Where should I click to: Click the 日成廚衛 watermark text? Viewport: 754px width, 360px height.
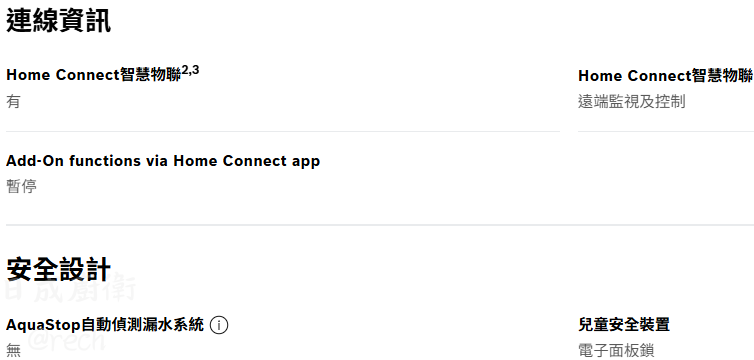[70, 289]
